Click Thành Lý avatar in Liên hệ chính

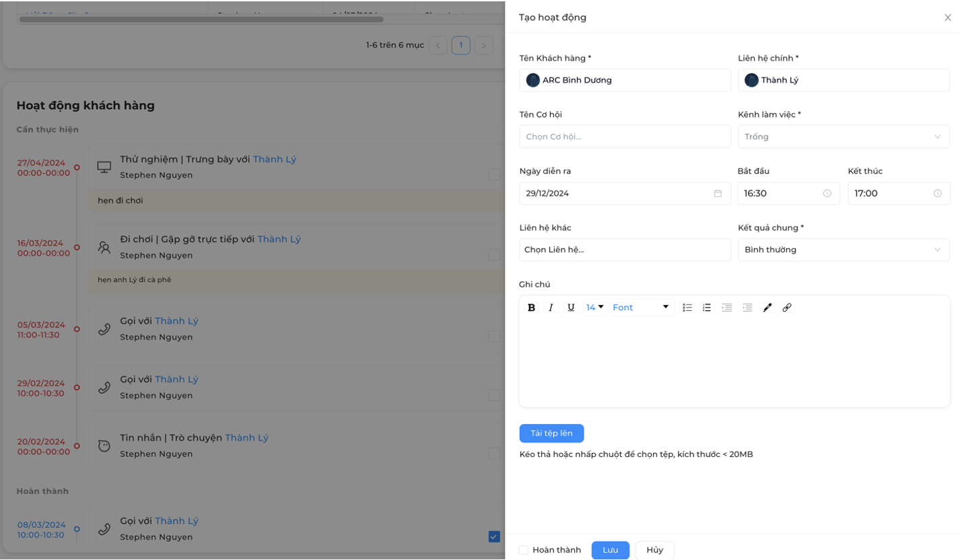pyautogui.click(x=751, y=80)
